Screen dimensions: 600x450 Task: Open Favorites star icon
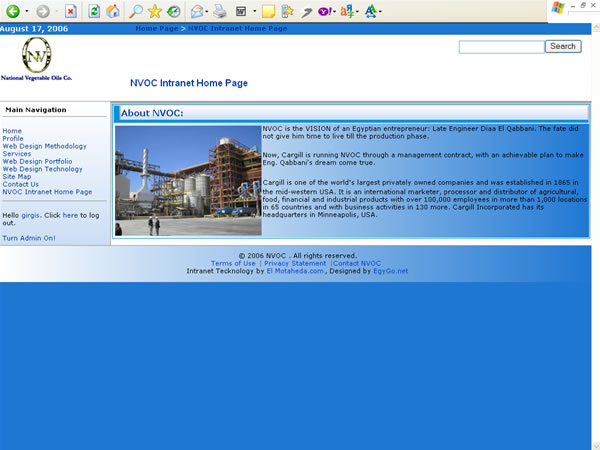[x=155, y=11]
